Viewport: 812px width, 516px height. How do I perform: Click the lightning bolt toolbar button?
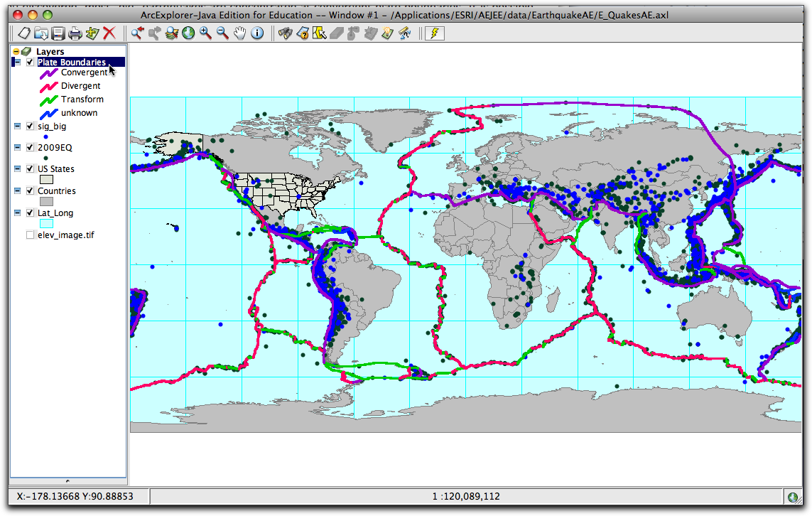coord(434,33)
